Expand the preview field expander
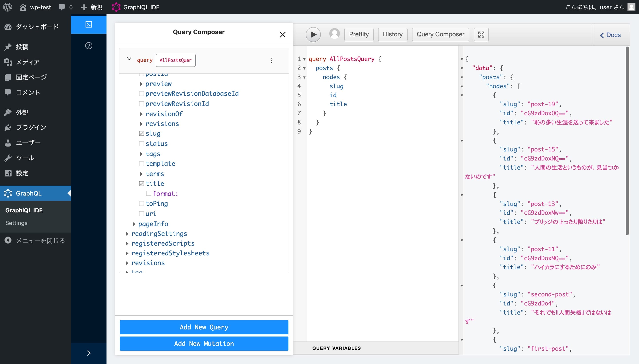 [x=141, y=83]
